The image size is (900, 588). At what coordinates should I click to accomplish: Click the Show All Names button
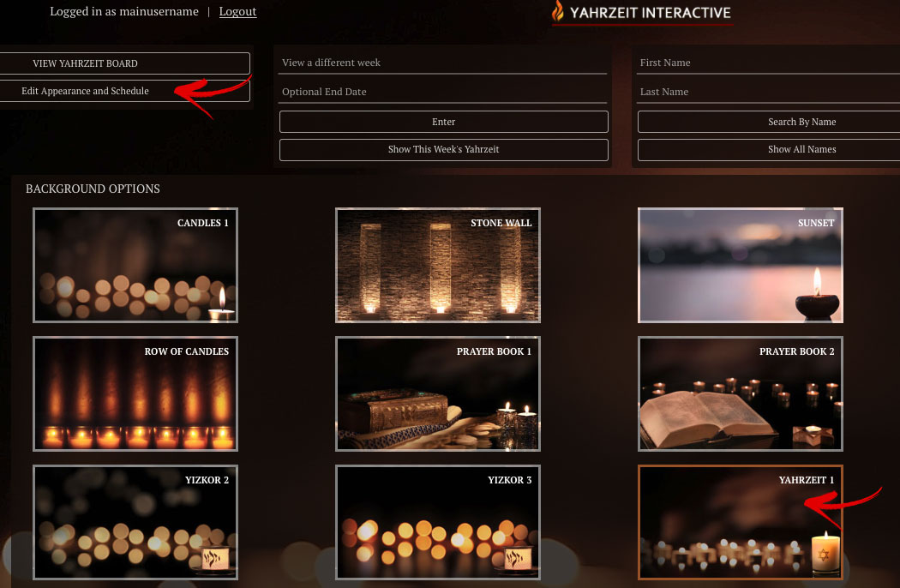pyautogui.click(x=801, y=149)
